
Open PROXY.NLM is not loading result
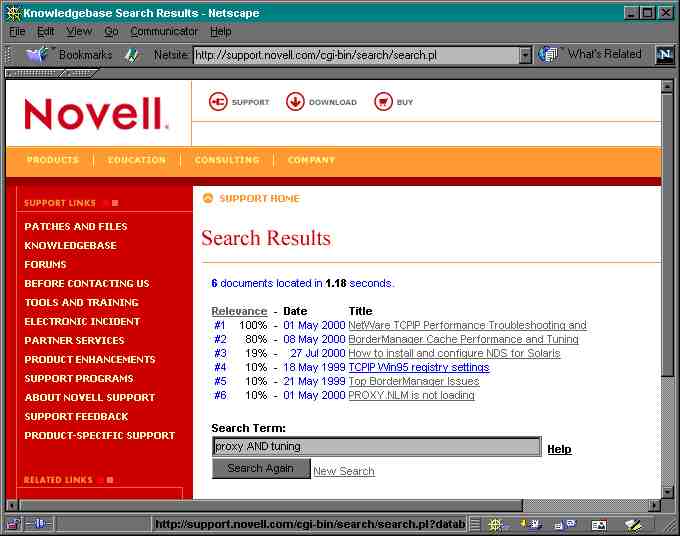point(411,395)
